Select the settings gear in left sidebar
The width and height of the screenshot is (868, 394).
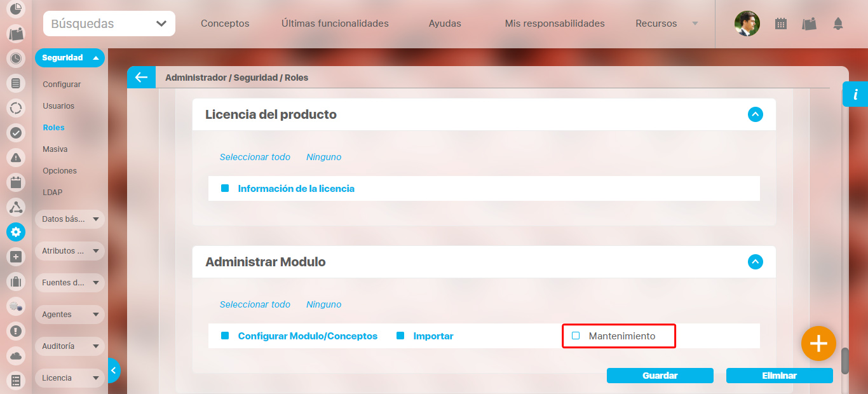pyautogui.click(x=16, y=232)
